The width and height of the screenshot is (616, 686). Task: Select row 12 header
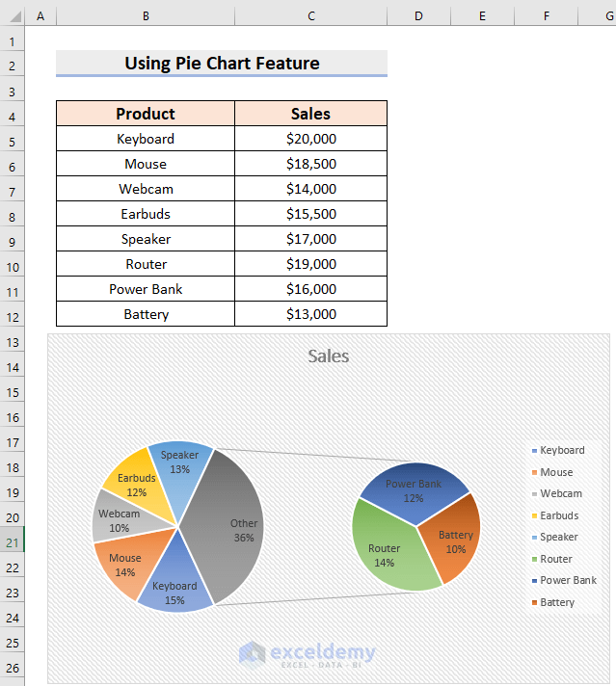12,315
